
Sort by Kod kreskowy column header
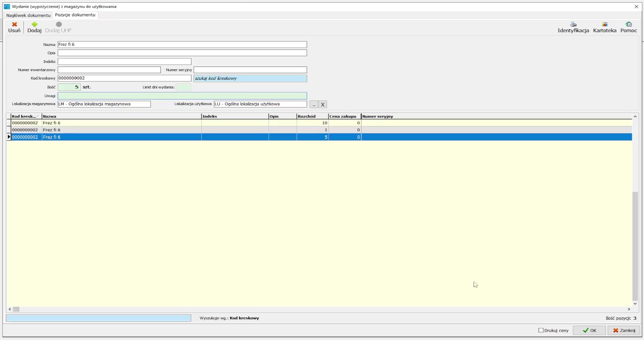tap(24, 116)
